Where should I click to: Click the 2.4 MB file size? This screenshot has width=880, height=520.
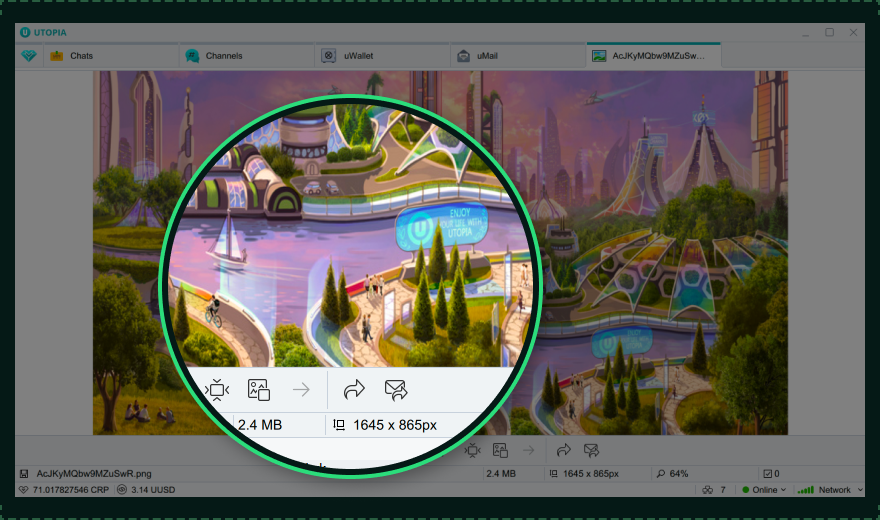point(501,473)
